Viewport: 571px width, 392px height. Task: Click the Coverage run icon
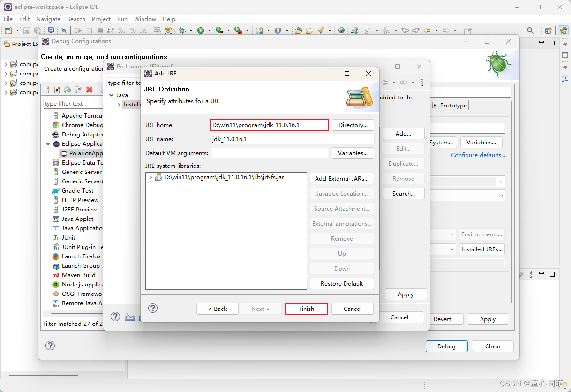[x=219, y=30]
